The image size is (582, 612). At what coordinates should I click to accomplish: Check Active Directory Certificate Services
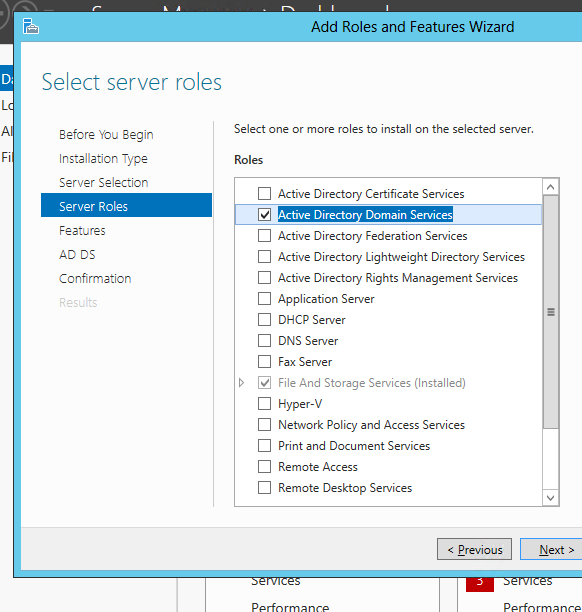coord(264,194)
